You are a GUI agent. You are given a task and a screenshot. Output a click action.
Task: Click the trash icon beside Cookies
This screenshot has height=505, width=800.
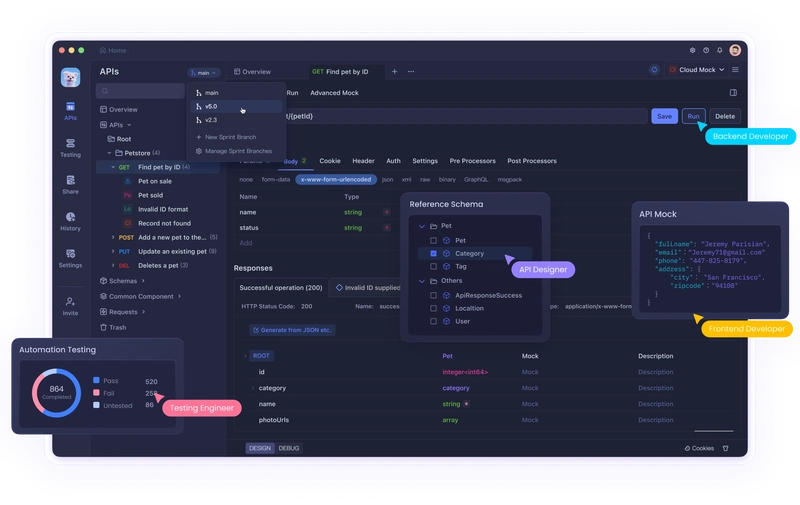pyautogui.click(x=726, y=448)
